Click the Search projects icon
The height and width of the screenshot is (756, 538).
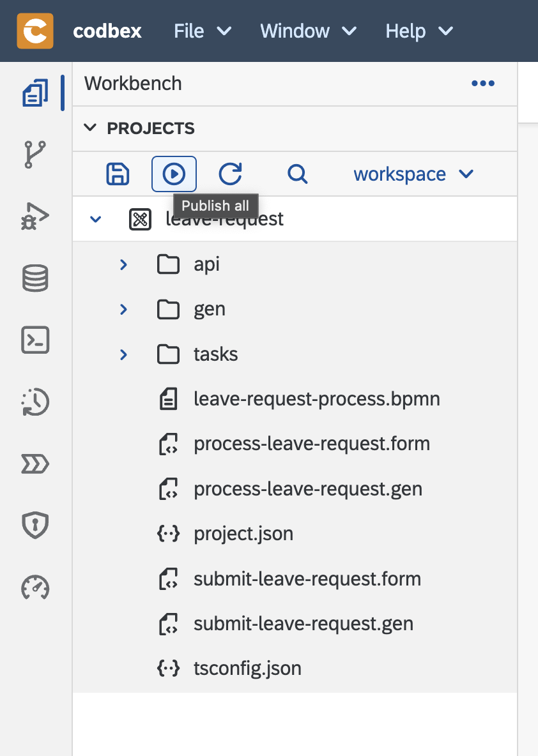point(297,174)
